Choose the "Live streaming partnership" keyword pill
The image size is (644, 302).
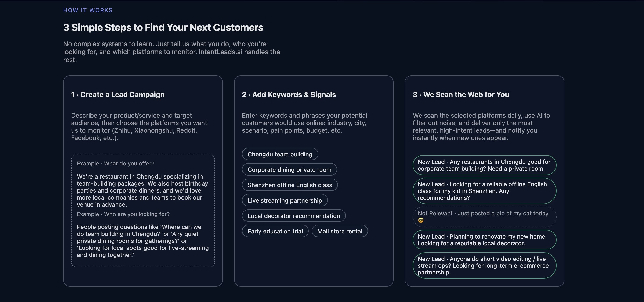(x=285, y=200)
